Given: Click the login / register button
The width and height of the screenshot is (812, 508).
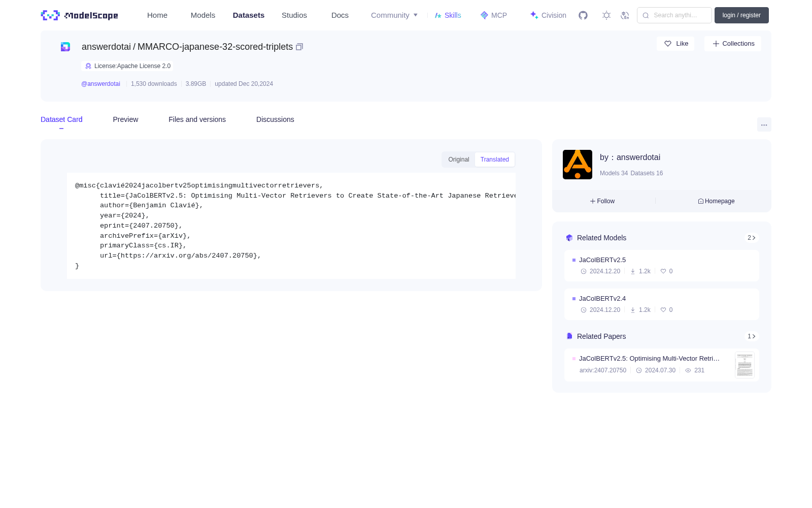Looking at the screenshot, I should tap(741, 15).
